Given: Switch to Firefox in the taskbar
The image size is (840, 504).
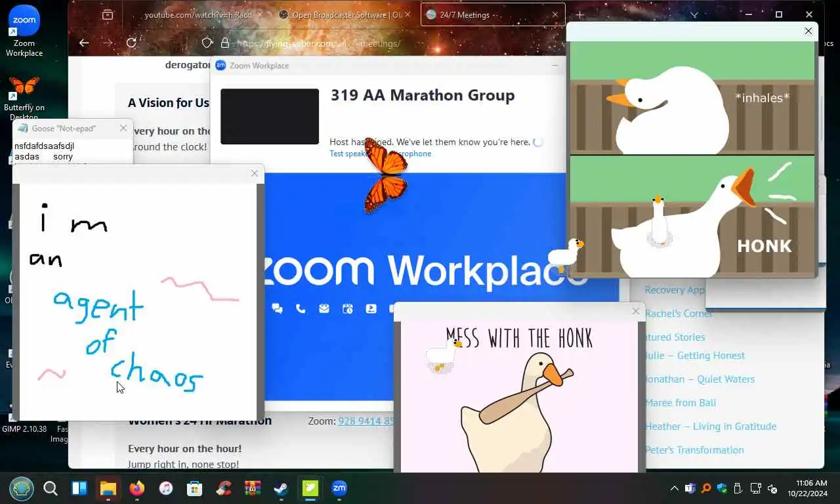Looking at the screenshot, I should pos(136,488).
